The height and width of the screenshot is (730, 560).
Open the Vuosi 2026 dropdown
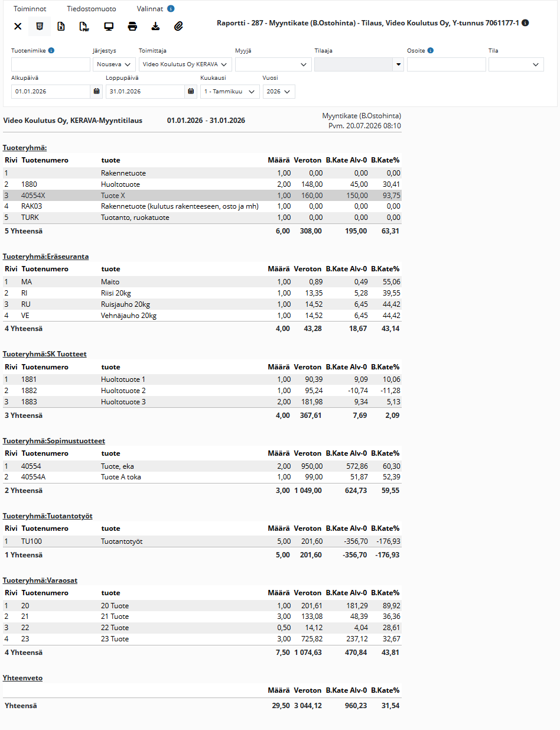tap(279, 92)
